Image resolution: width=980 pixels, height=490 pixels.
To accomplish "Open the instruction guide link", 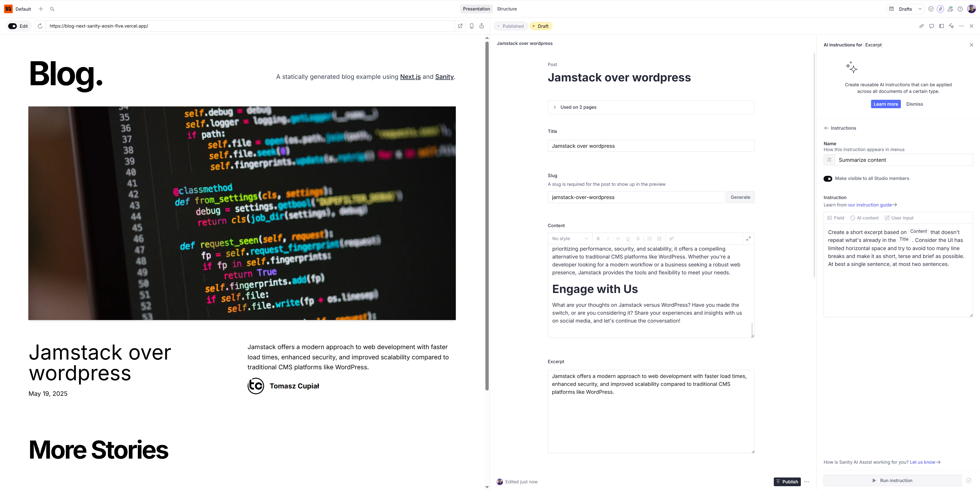I will pyautogui.click(x=872, y=205).
